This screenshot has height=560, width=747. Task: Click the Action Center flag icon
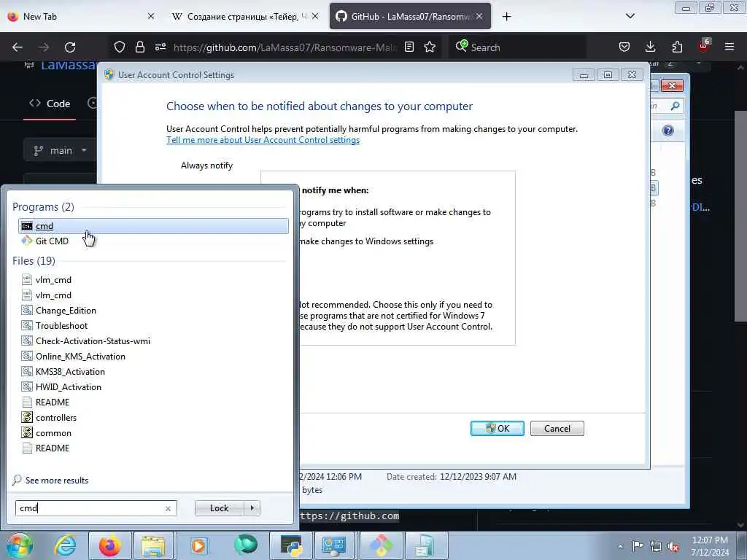pyautogui.click(x=638, y=546)
